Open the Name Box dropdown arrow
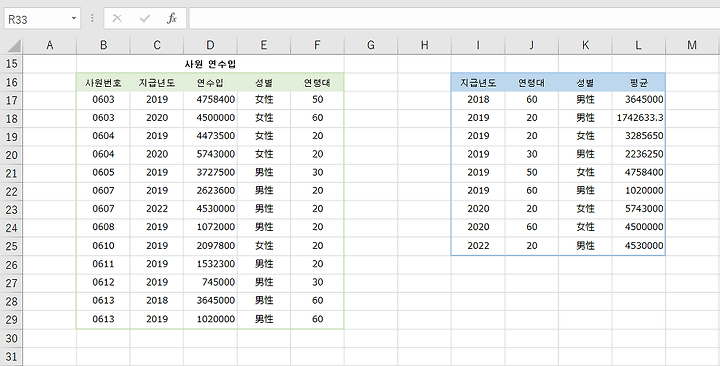The height and width of the screenshot is (366, 720). click(x=73, y=19)
